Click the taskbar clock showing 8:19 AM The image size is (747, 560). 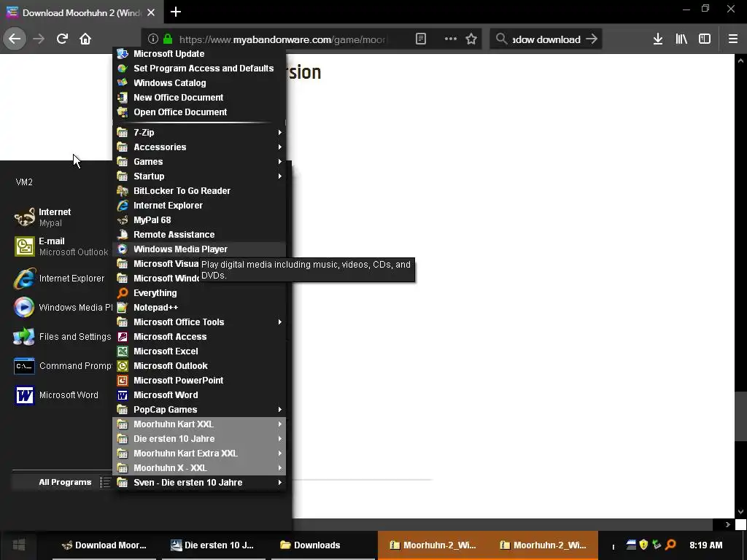click(x=706, y=545)
